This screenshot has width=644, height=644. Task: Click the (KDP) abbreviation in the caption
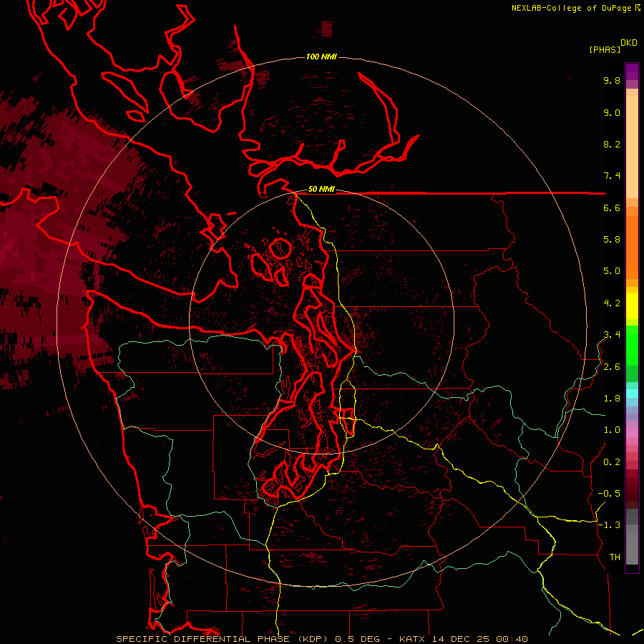[x=313, y=639]
